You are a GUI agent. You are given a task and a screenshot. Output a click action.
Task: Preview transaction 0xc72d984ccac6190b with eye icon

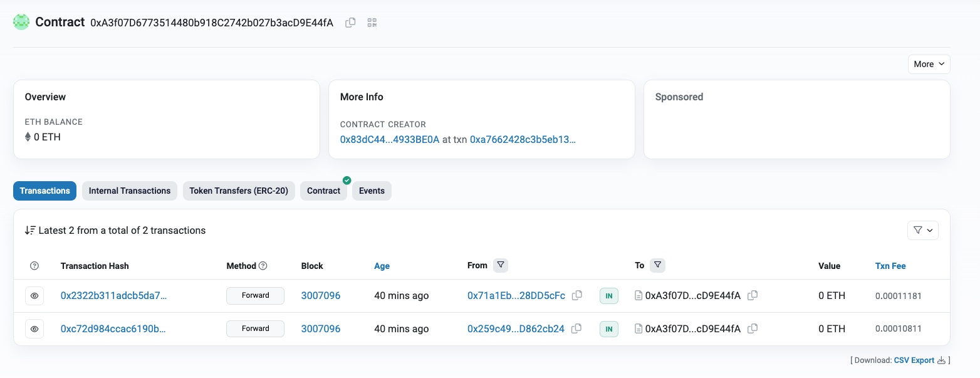(34, 329)
